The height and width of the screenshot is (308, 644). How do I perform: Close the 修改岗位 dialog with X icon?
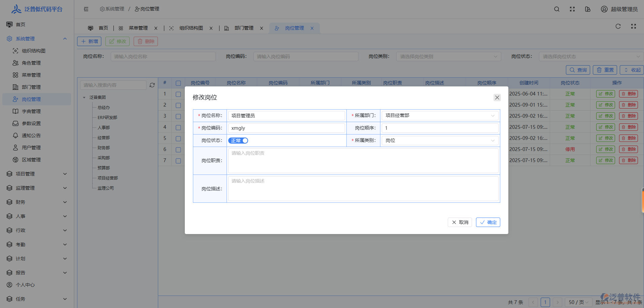point(497,98)
